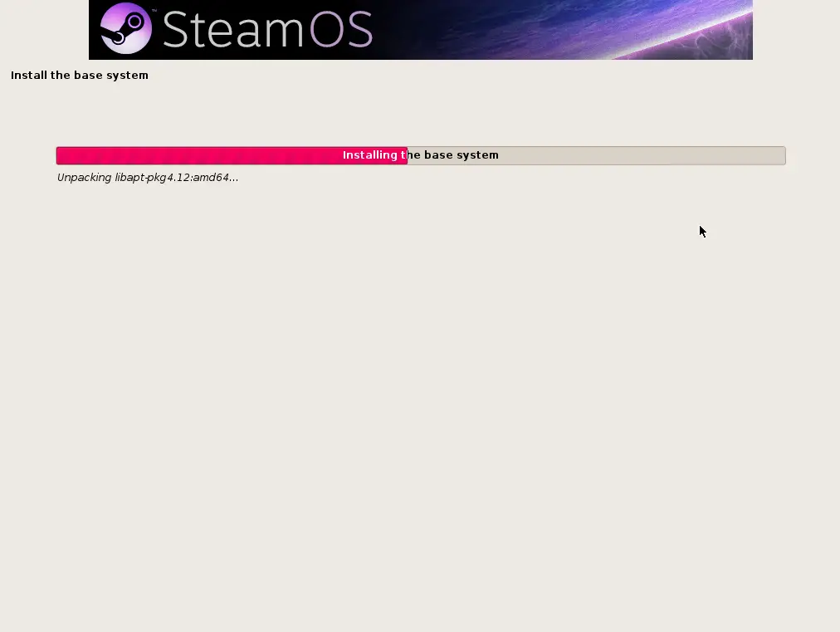The height and width of the screenshot is (632, 840).
Task: Click the word 'Unpacking' in the status text
Action: pyautogui.click(x=84, y=178)
